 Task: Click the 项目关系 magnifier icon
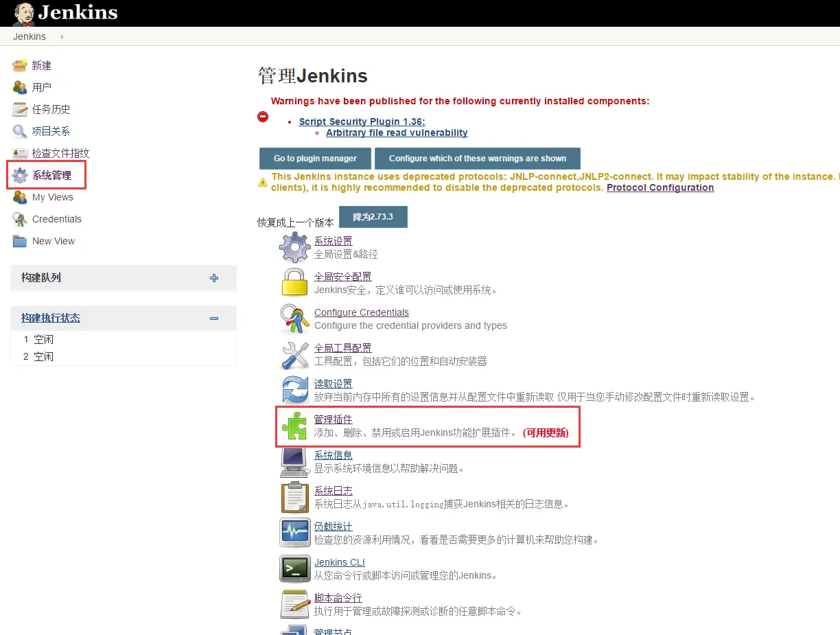(20, 131)
